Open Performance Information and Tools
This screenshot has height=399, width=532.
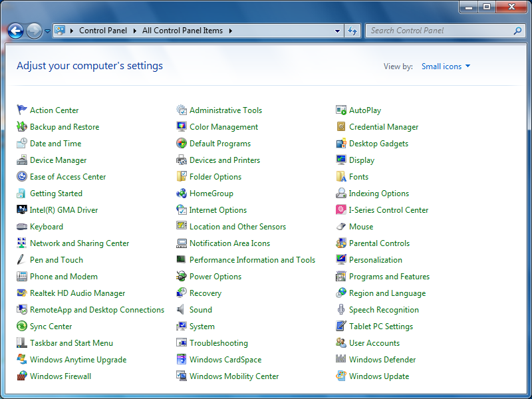point(252,260)
